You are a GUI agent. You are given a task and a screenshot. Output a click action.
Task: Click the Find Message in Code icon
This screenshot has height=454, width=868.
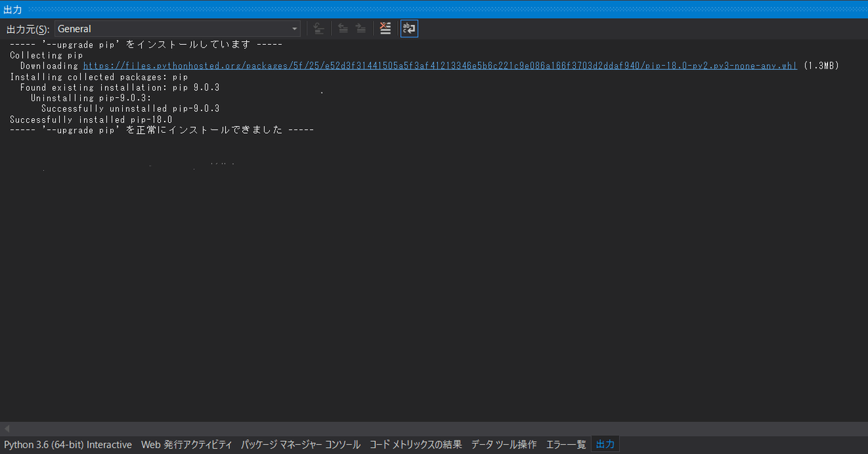tap(318, 29)
